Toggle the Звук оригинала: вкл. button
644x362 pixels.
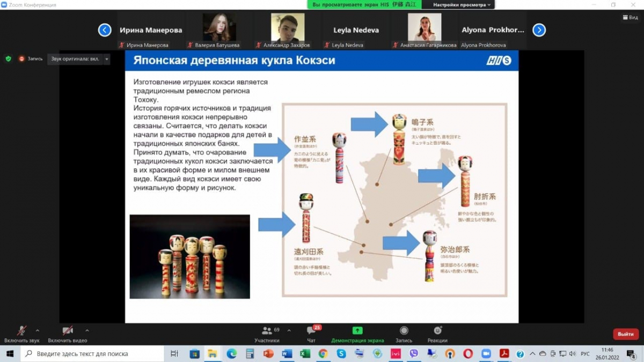[75, 59]
